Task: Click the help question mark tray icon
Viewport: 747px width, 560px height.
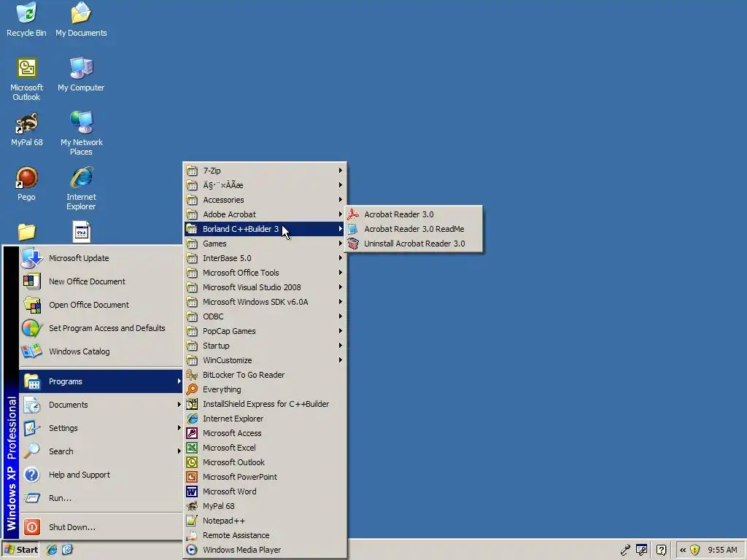Action: tap(661, 550)
